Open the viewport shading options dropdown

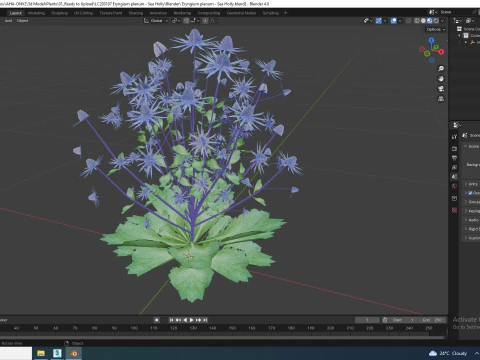point(443,21)
